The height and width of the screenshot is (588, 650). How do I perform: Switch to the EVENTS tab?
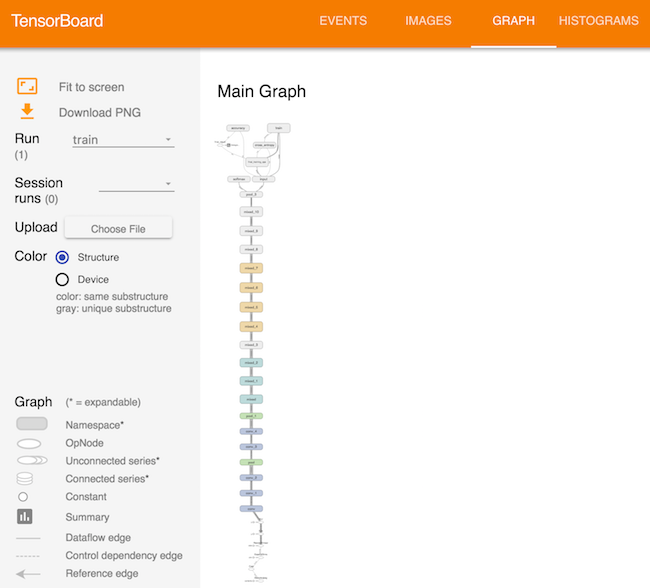click(x=343, y=21)
